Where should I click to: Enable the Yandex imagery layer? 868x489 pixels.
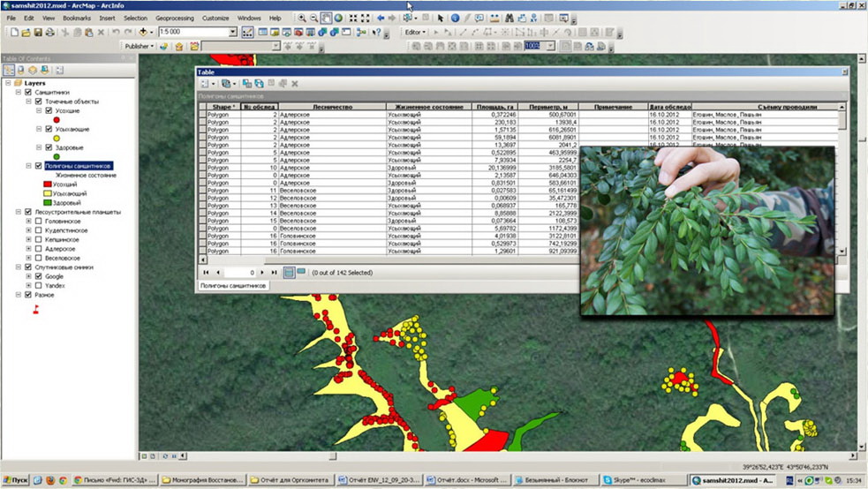click(x=38, y=286)
